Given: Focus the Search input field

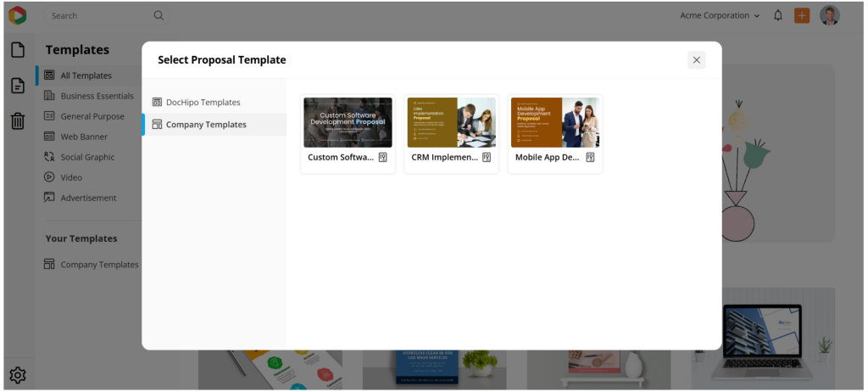Looking at the screenshot, I should click(106, 15).
